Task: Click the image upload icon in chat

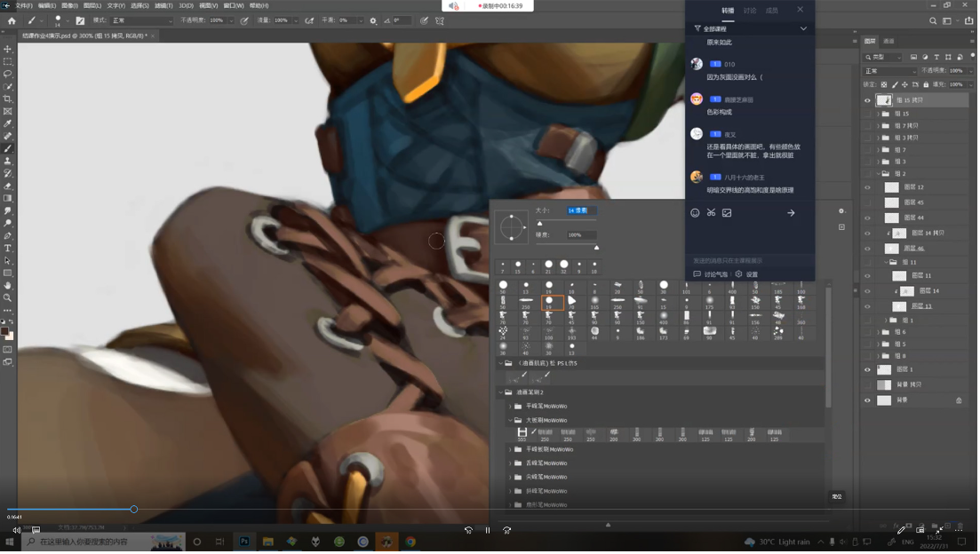Action: 727,213
